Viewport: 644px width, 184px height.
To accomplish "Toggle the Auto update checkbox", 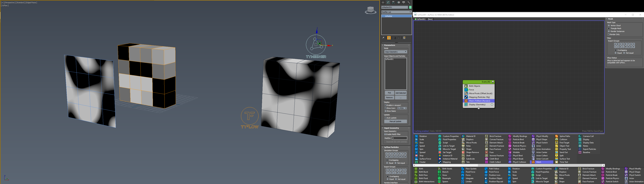I will click(x=386, y=118).
